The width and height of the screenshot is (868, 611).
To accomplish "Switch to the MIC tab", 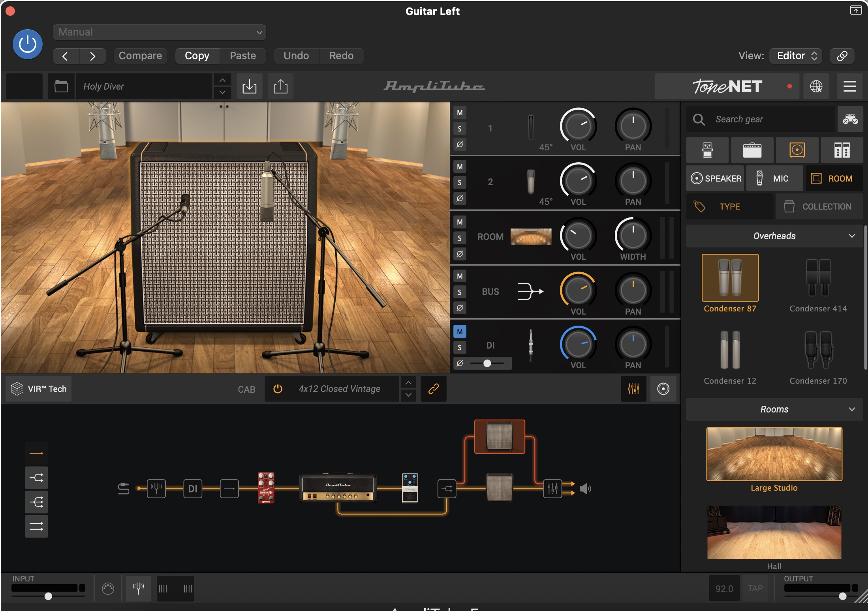I will [774, 178].
